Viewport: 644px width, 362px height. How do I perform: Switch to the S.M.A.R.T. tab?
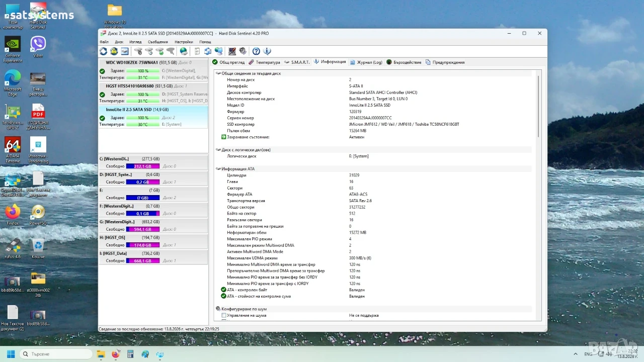[297, 62]
